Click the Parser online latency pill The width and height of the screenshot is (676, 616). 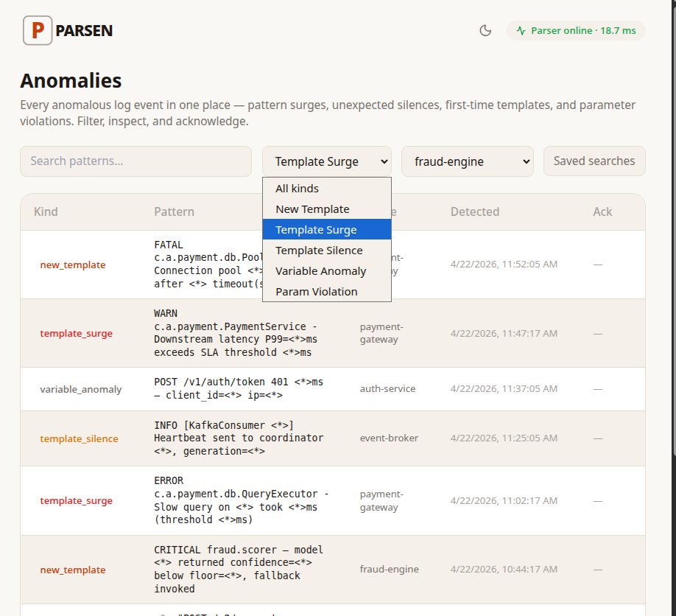click(x=576, y=32)
